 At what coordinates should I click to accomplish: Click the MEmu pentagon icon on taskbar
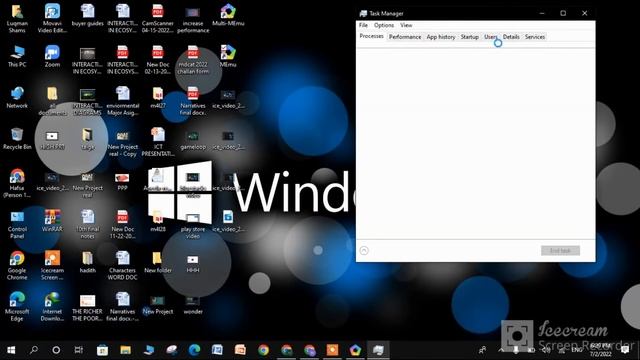(x=355, y=350)
